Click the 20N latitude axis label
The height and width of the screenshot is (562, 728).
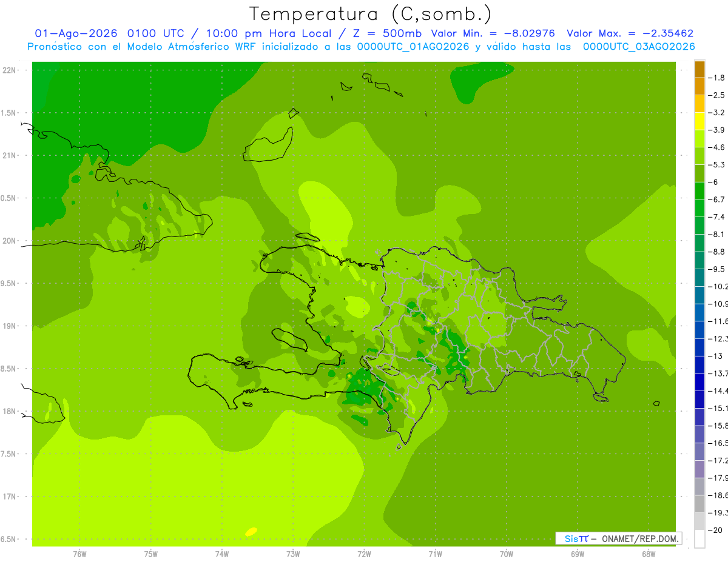point(9,241)
